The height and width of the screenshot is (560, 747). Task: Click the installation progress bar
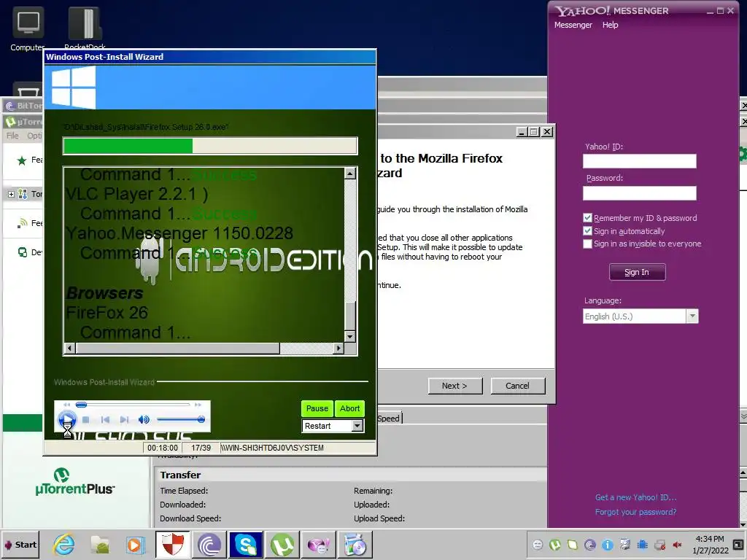point(210,146)
